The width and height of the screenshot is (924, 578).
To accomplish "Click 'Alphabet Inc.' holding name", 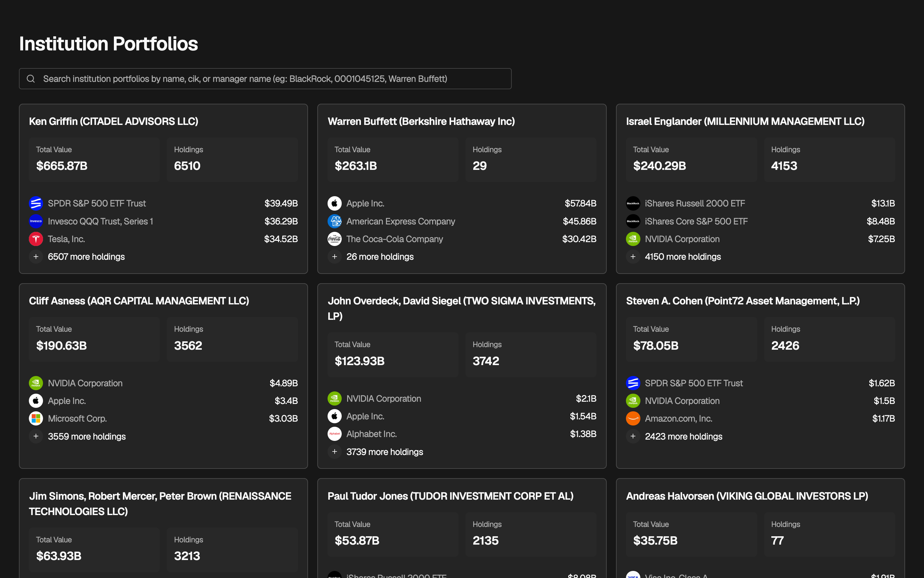I will [372, 434].
